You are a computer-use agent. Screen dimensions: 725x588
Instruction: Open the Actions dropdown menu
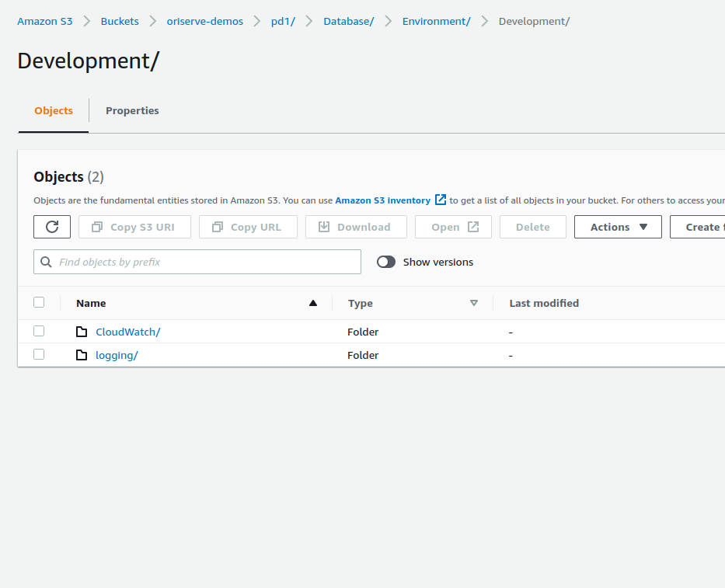pyautogui.click(x=618, y=227)
